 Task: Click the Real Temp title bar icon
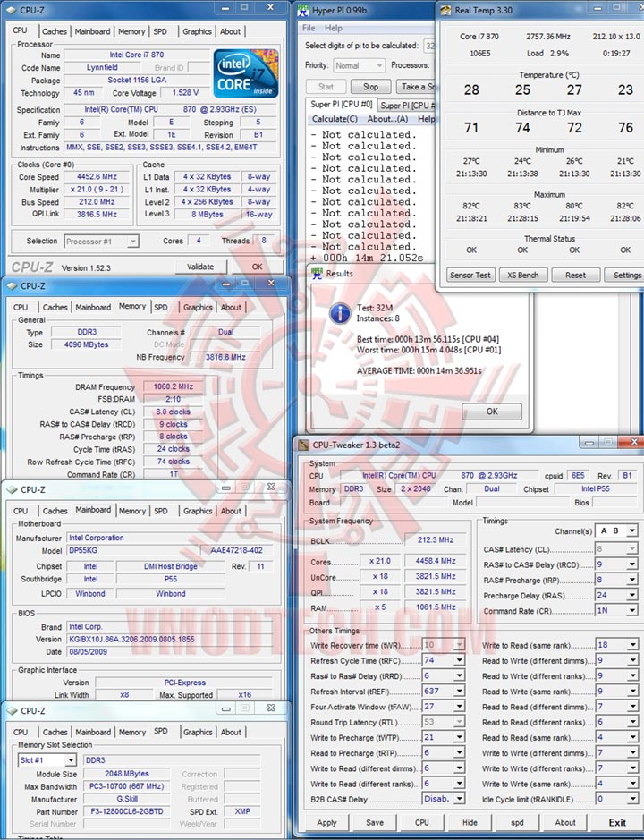pos(445,10)
